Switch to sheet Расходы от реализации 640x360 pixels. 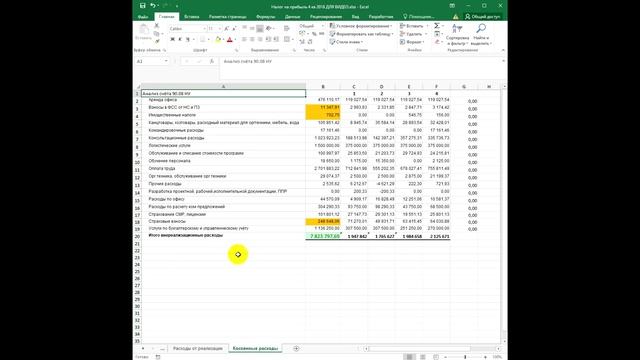pos(198,349)
